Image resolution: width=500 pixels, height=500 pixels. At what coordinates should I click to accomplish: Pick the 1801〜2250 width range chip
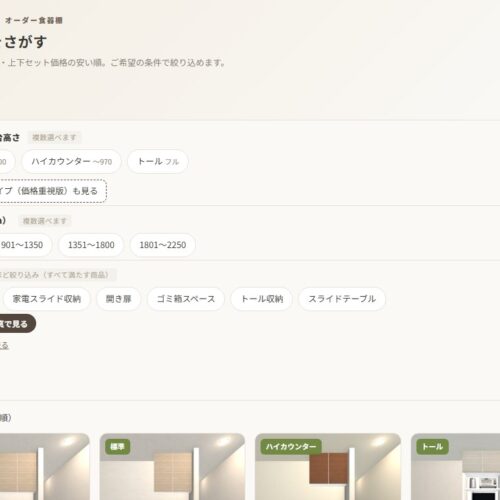pyautogui.click(x=162, y=245)
